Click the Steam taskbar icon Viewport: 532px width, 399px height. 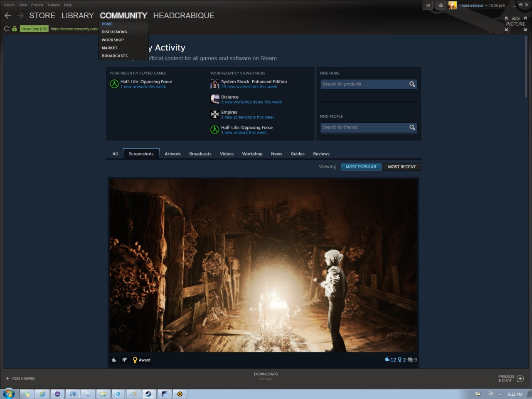pos(148,394)
